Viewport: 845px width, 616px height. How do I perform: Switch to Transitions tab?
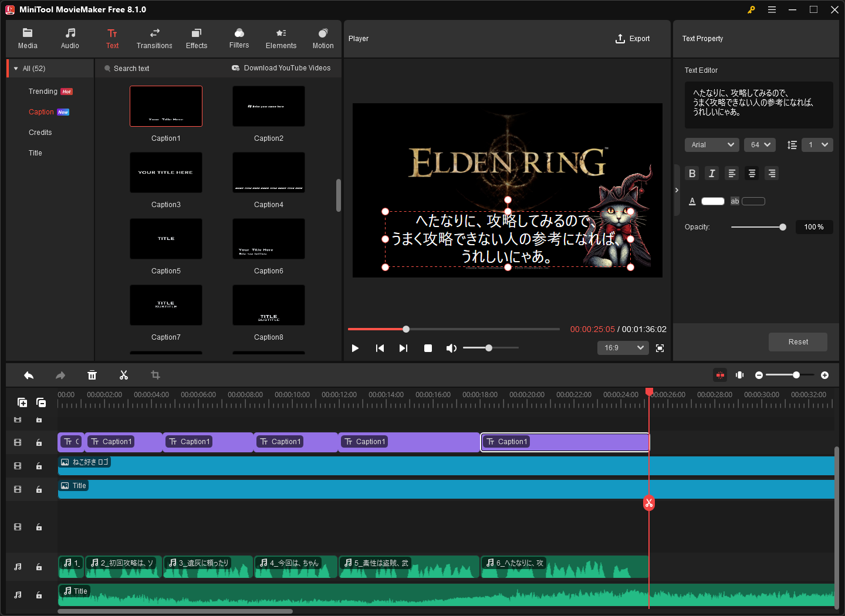click(x=154, y=39)
